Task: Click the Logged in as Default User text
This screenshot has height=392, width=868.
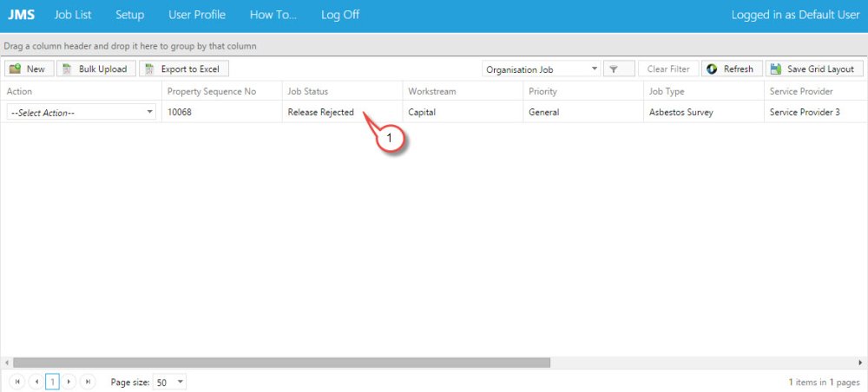Action: point(795,15)
